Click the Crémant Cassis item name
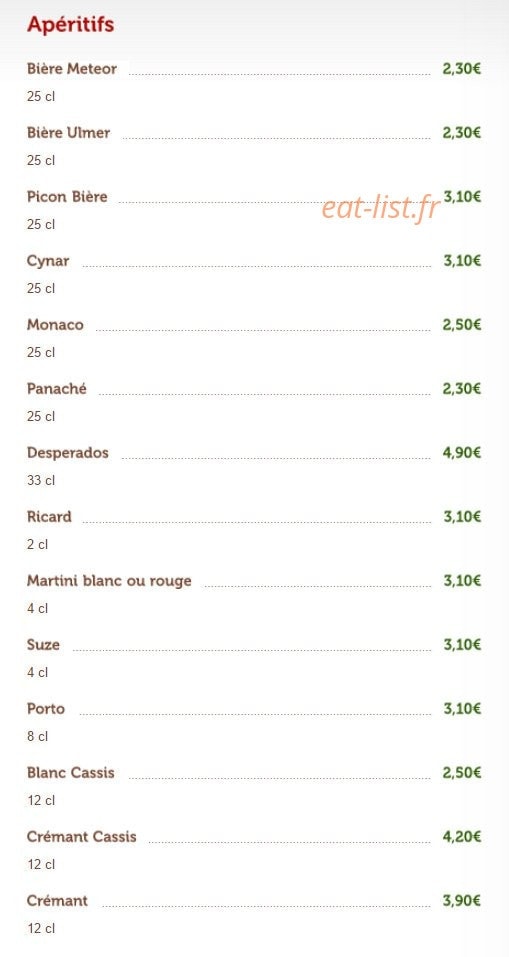The height and width of the screenshot is (957, 509). pyautogui.click(x=82, y=837)
